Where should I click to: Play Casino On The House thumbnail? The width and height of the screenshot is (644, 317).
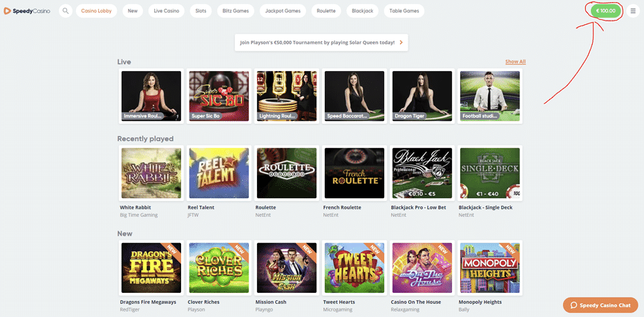tap(422, 268)
